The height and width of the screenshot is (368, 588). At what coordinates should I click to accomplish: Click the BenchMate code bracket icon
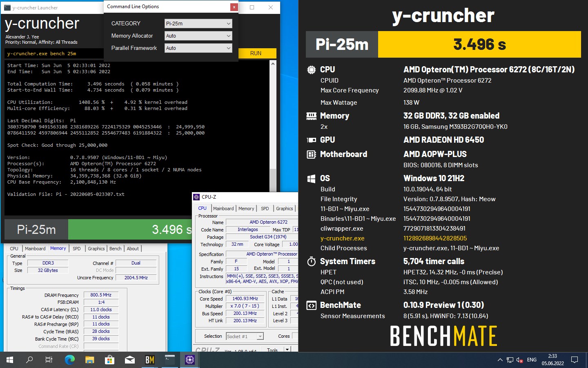pos(311,305)
